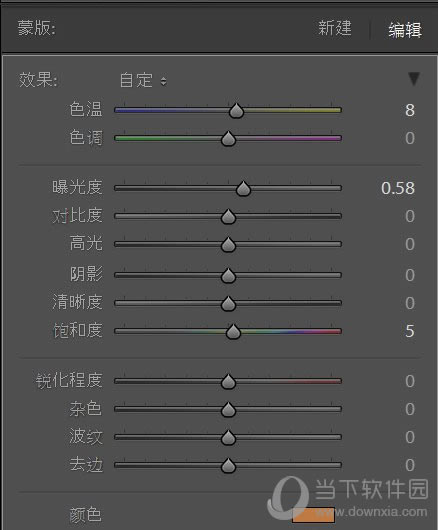Click the 饱和度 value field showing 5

click(410, 331)
